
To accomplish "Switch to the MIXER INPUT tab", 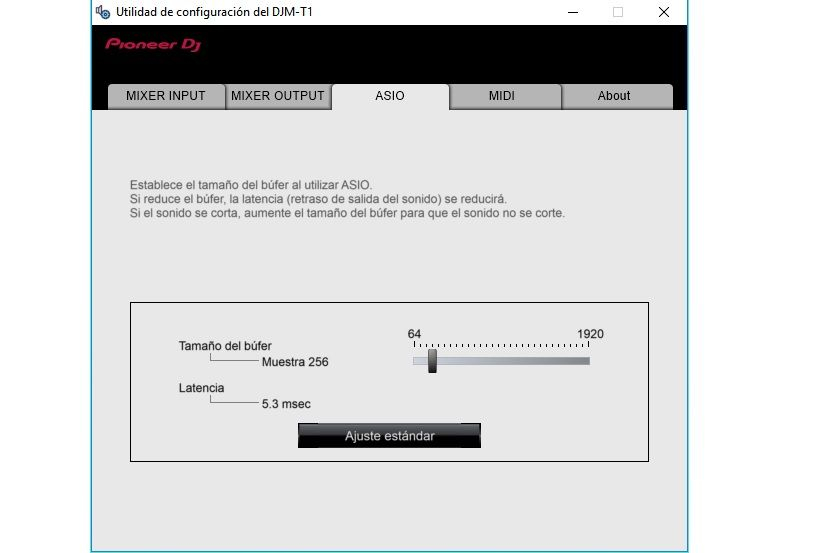I will pyautogui.click(x=166, y=96).
